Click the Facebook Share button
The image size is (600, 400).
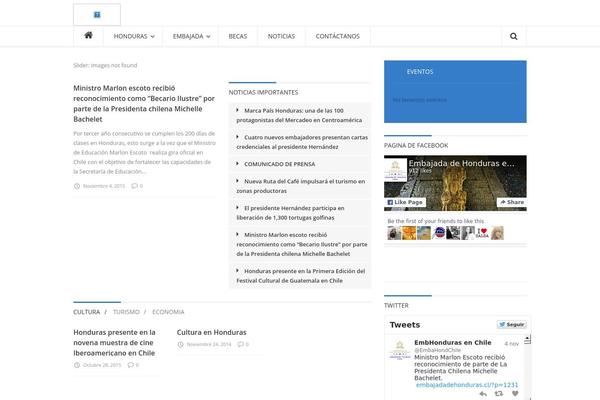coord(512,202)
